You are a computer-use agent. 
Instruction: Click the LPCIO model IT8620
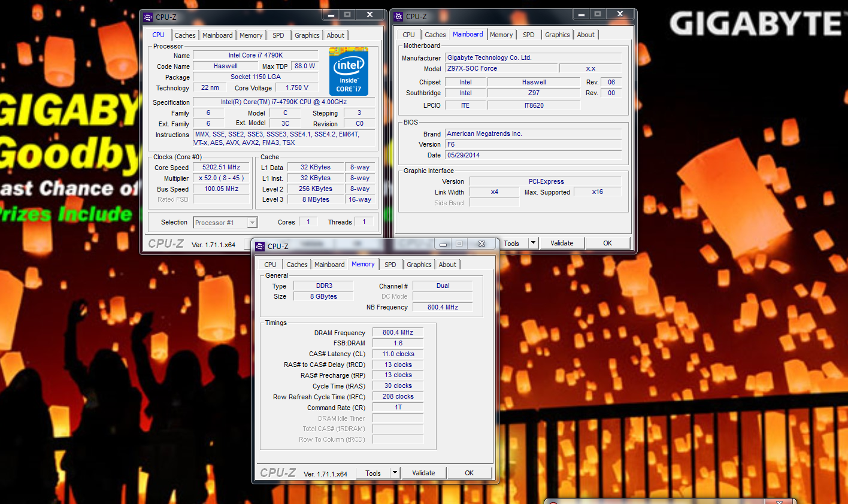(x=534, y=105)
